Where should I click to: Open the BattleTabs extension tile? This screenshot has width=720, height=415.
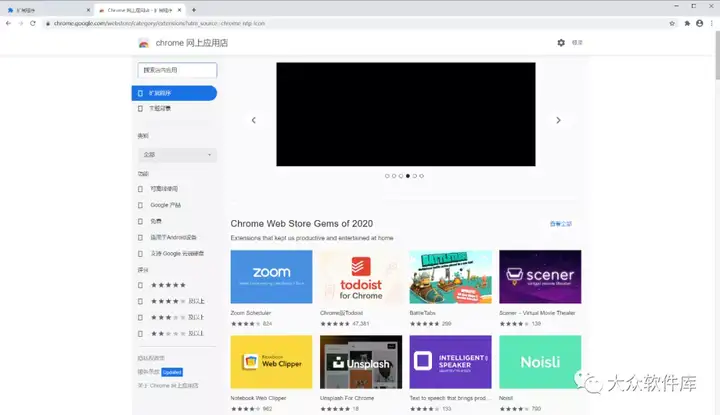(x=450, y=277)
